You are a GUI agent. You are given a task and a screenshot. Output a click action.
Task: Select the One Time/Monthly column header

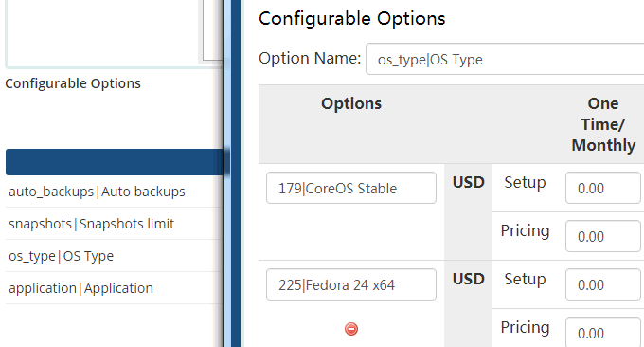click(603, 124)
